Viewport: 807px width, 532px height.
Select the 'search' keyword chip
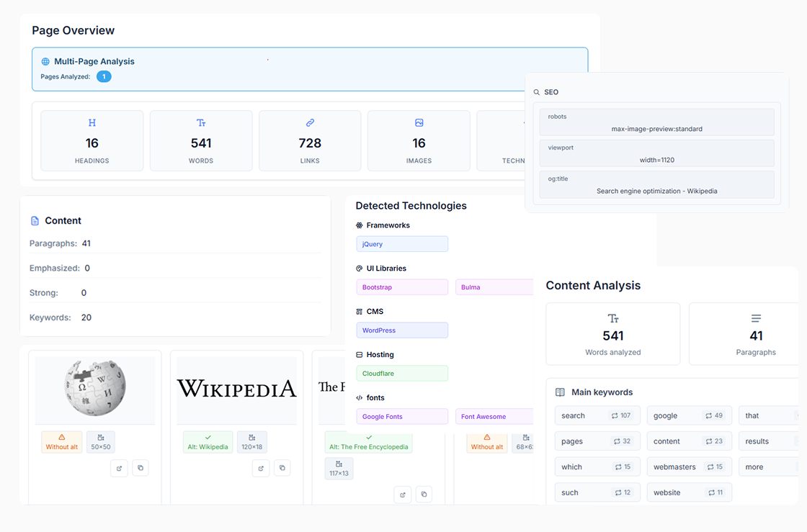click(x=597, y=415)
